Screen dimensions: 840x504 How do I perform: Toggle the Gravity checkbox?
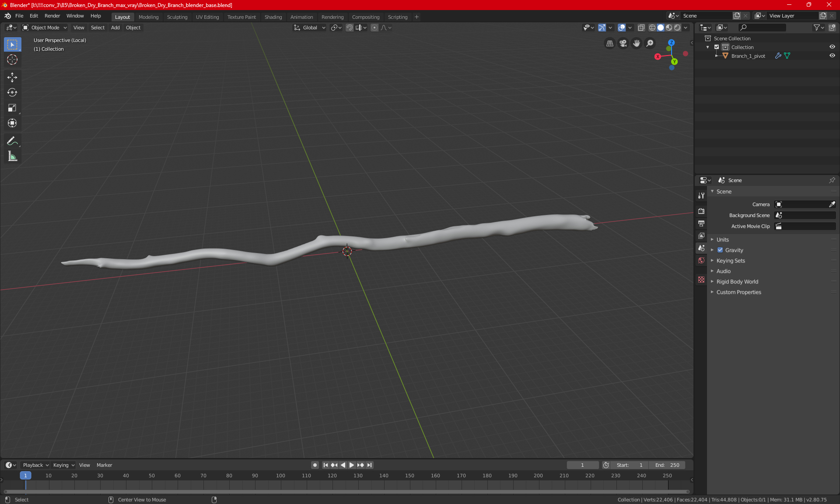tap(720, 250)
